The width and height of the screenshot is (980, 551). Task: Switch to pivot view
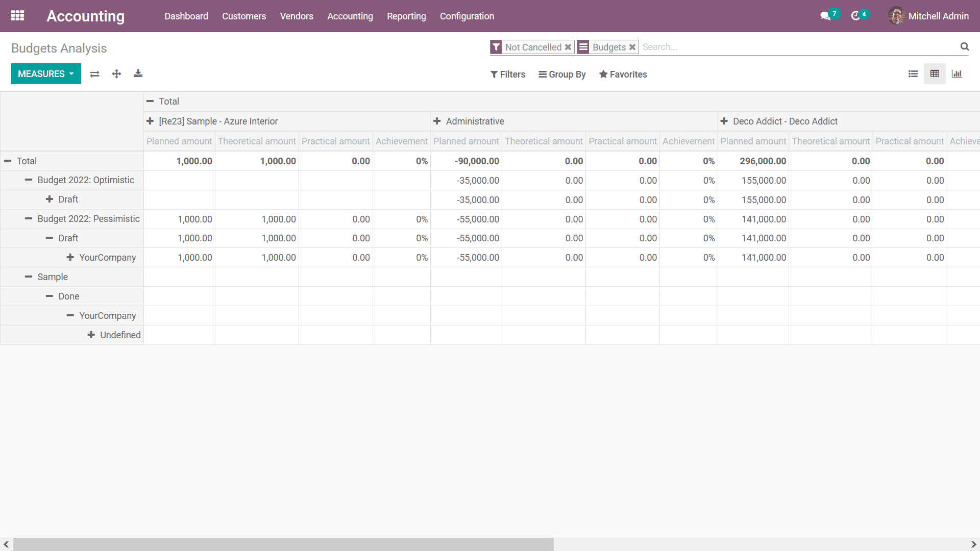935,74
